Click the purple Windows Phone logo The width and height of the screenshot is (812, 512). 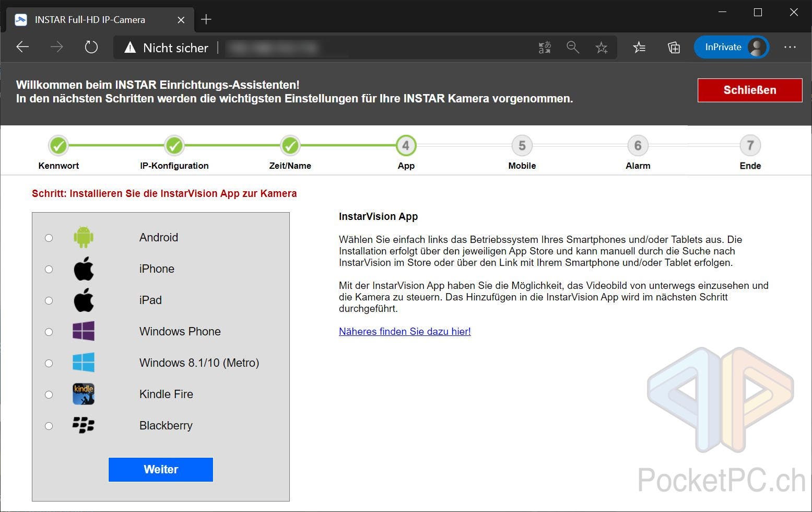[x=84, y=331]
